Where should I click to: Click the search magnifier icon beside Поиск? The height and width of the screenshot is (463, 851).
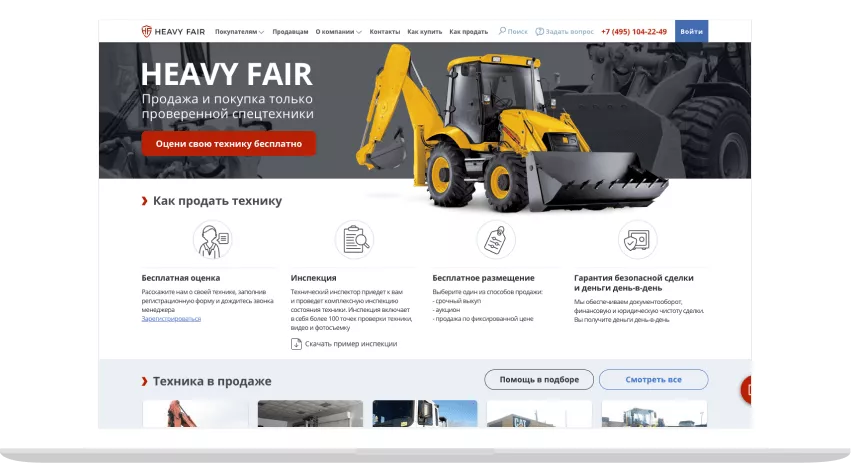tap(502, 32)
